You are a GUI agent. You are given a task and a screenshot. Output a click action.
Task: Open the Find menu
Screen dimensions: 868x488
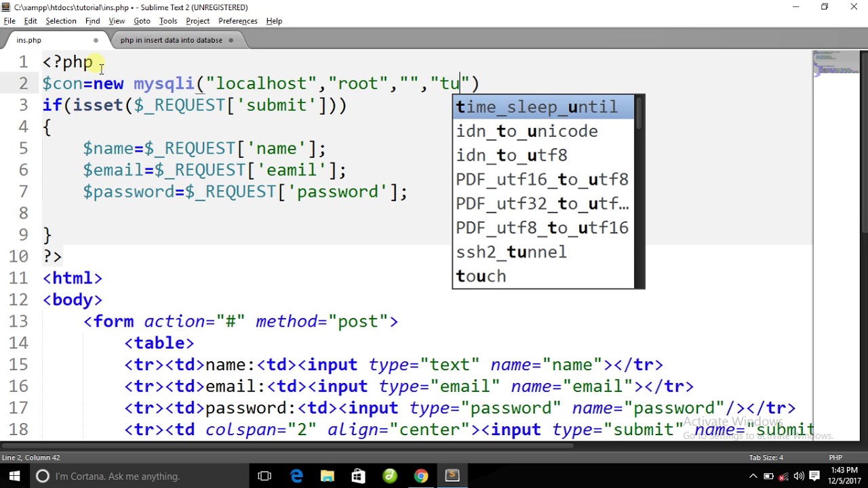click(93, 21)
